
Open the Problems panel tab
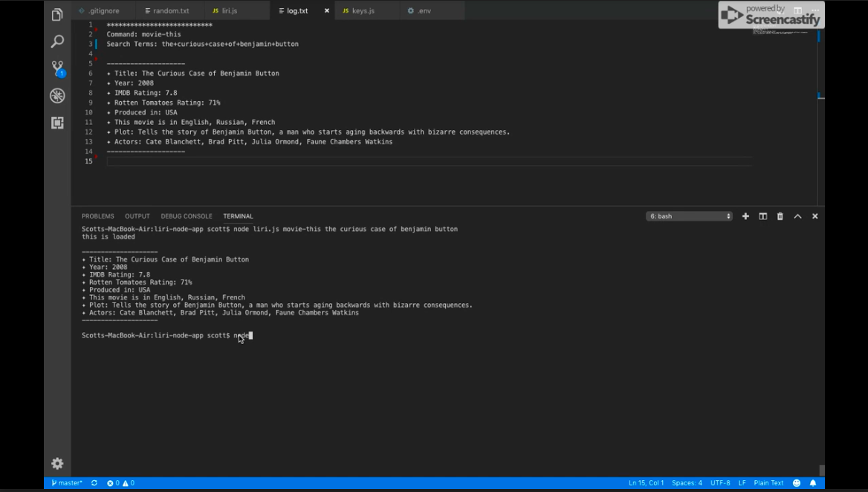pyautogui.click(x=98, y=216)
